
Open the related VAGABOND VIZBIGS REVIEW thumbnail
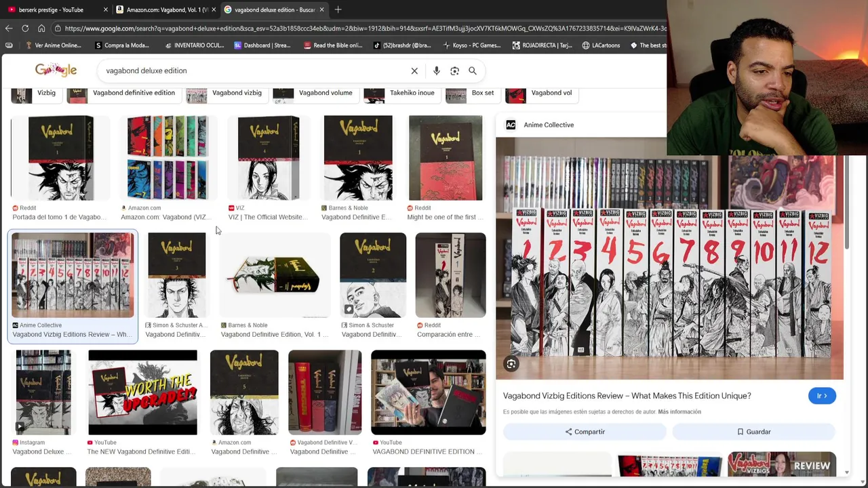point(782,464)
